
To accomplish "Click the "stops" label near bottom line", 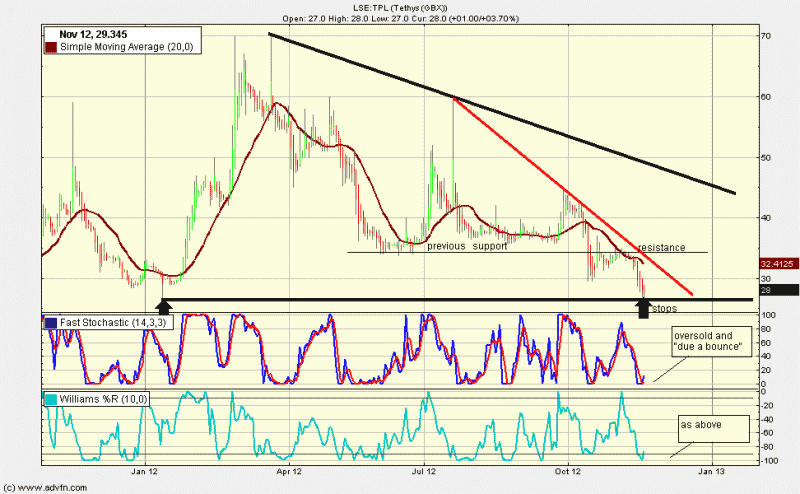I will point(665,309).
